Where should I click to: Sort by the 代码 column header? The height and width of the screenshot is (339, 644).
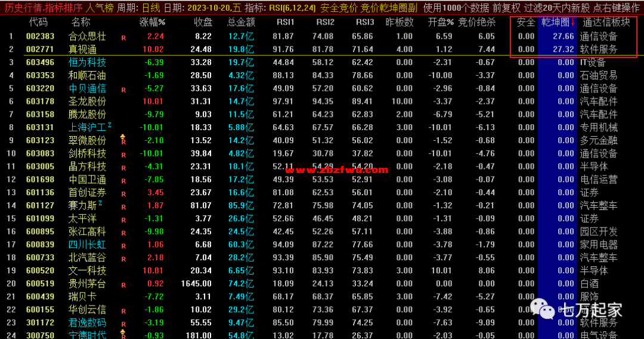click(x=38, y=22)
